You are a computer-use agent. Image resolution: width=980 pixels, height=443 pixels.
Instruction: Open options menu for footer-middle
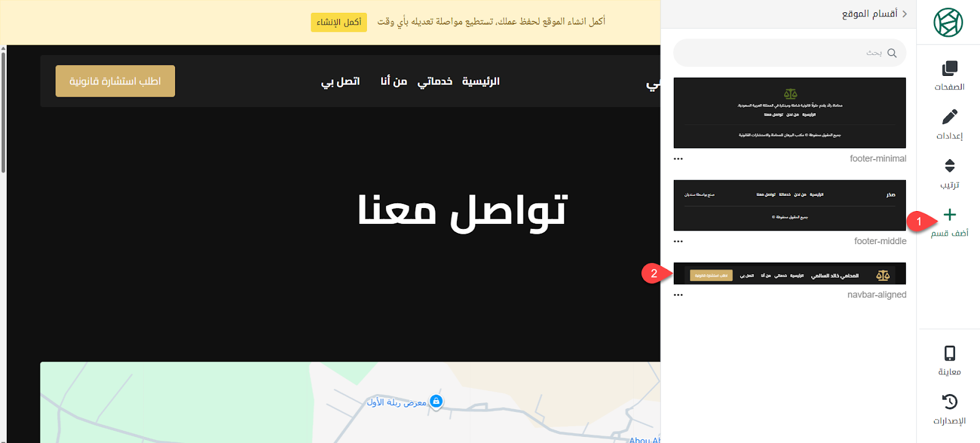[x=678, y=242]
